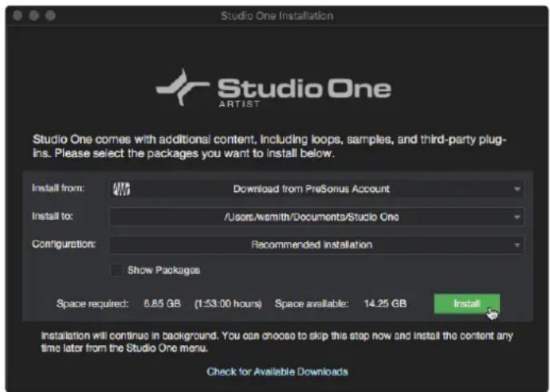This screenshot has width=550, height=392.
Task: Close the installation window
Action: tap(18, 15)
